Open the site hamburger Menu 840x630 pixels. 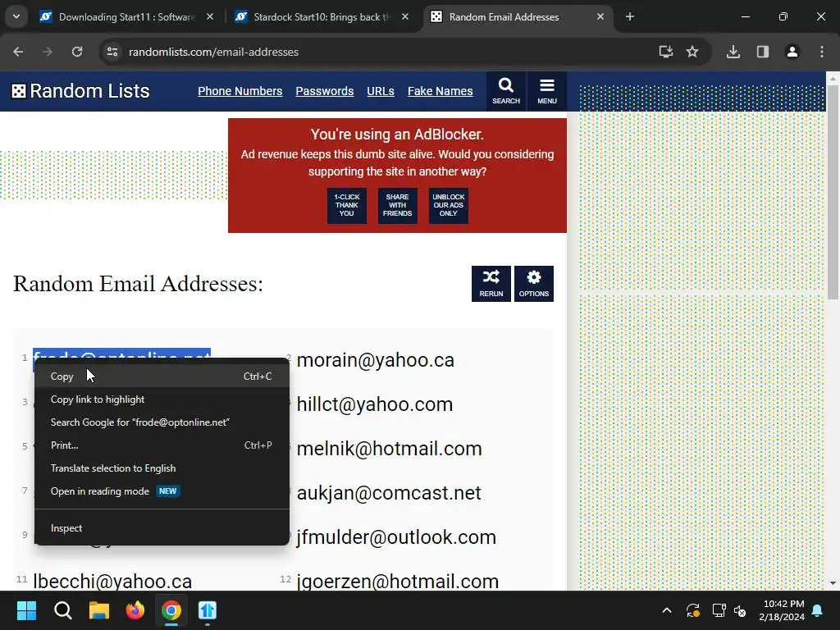click(x=547, y=91)
